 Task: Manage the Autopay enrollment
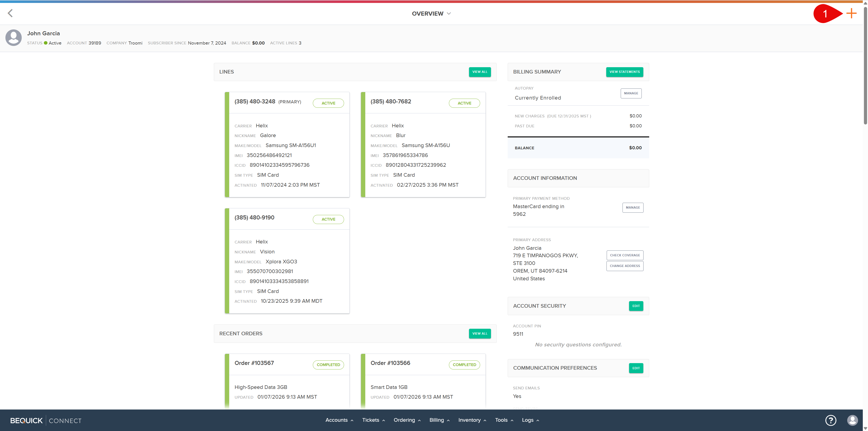tap(631, 93)
